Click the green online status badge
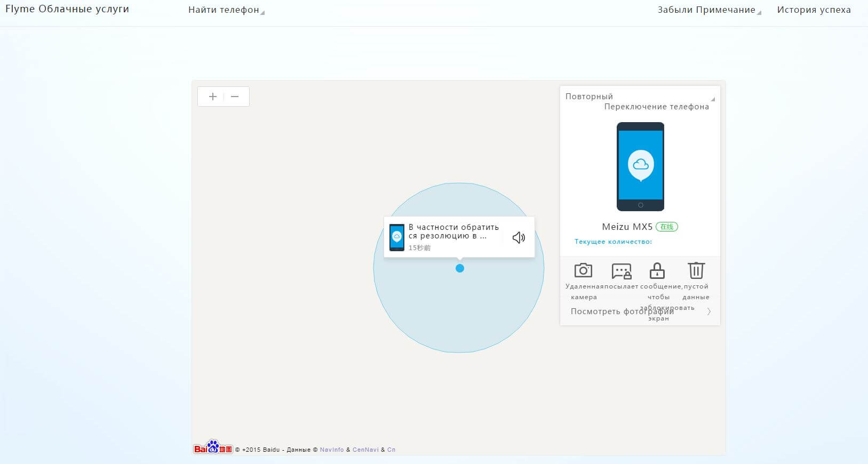 pyautogui.click(x=667, y=227)
